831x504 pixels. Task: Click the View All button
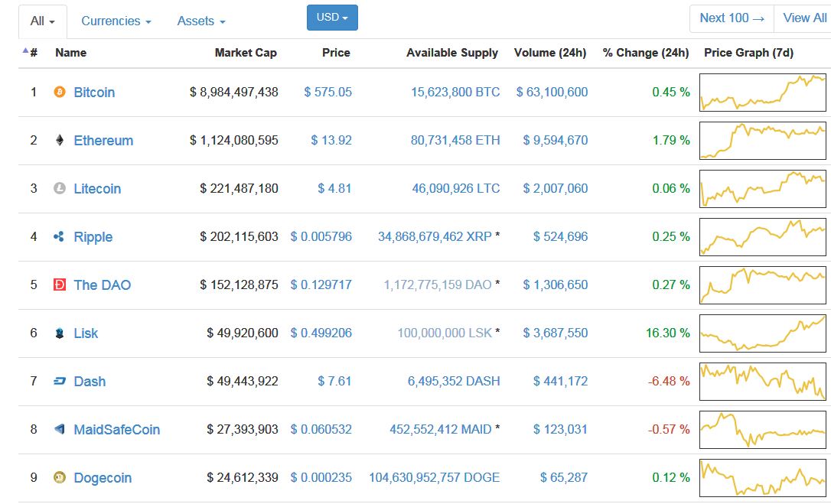coord(804,18)
